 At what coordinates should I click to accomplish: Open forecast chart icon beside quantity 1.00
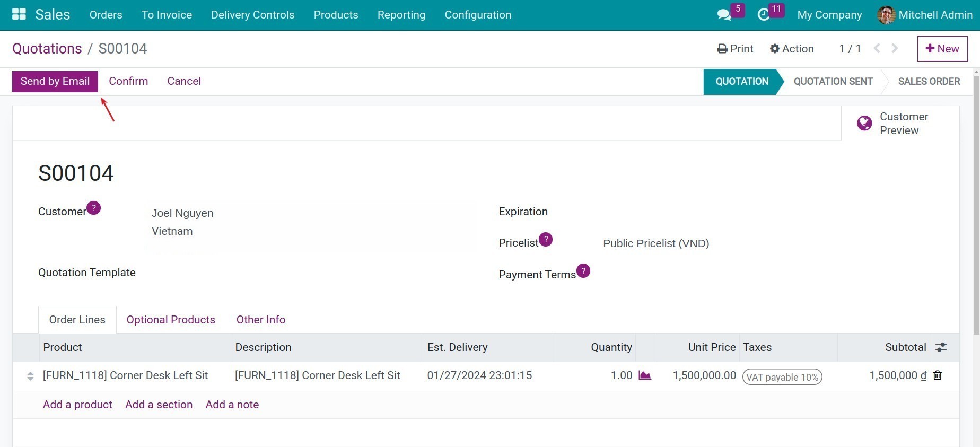645,375
